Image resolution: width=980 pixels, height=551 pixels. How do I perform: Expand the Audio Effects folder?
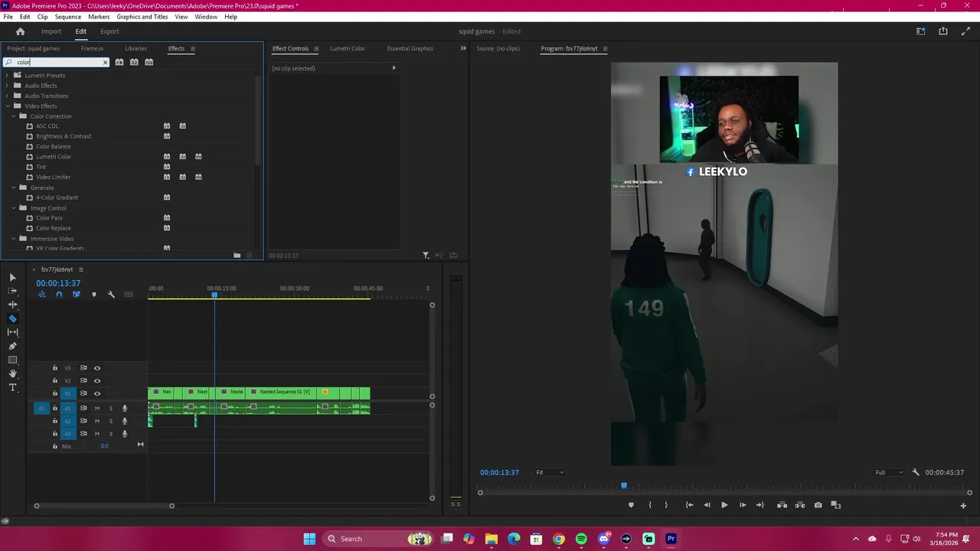7,86
